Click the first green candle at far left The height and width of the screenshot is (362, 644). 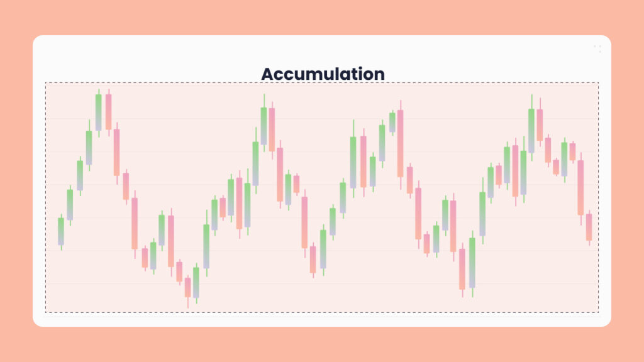point(61,231)
